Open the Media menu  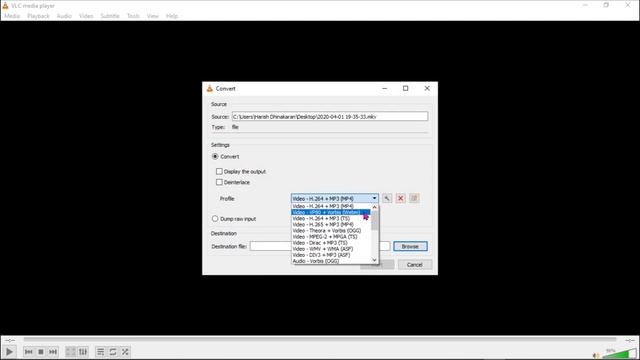[12, 16]
